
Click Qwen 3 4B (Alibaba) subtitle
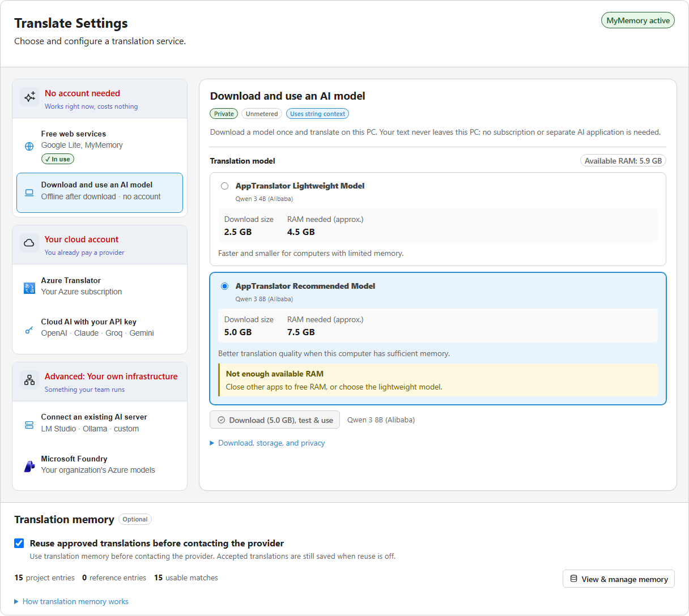click(x=264, y=199)
